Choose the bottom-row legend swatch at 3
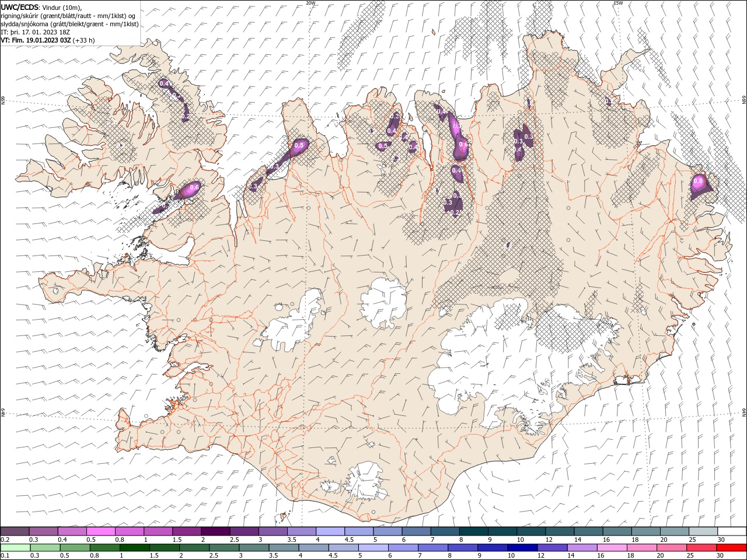 pos(254,548)
